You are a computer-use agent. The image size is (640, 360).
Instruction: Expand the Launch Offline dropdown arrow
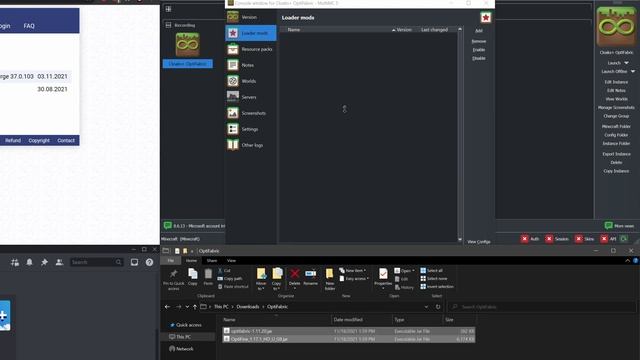tap(633, 71)
